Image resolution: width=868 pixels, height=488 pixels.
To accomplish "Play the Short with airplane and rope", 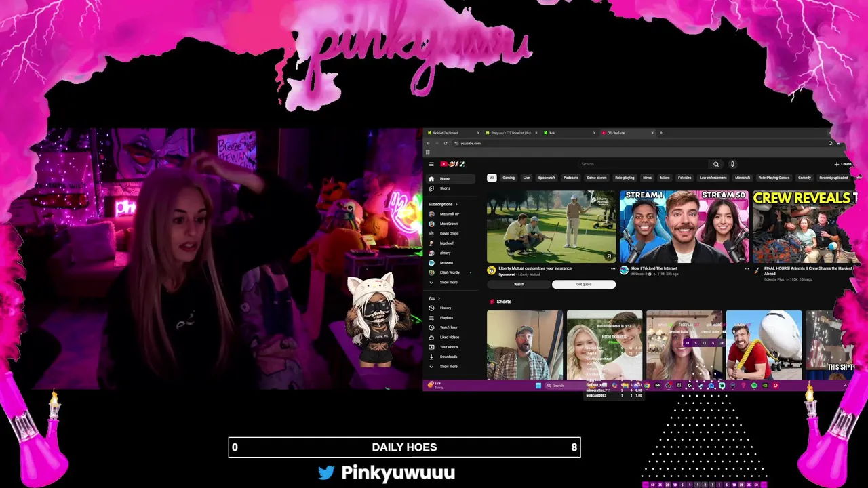I will [764, 345].
